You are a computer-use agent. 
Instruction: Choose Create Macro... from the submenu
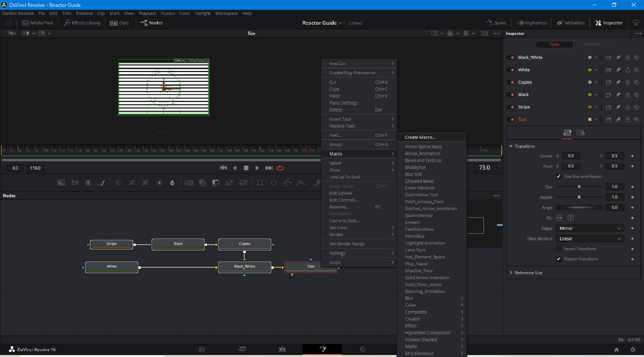click(x=420, y=137)
